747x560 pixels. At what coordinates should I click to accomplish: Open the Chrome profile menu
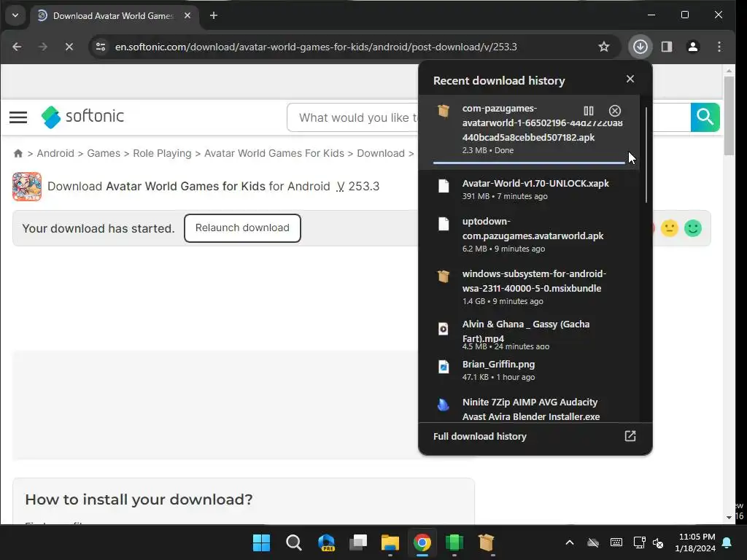(x=693, y=47)
